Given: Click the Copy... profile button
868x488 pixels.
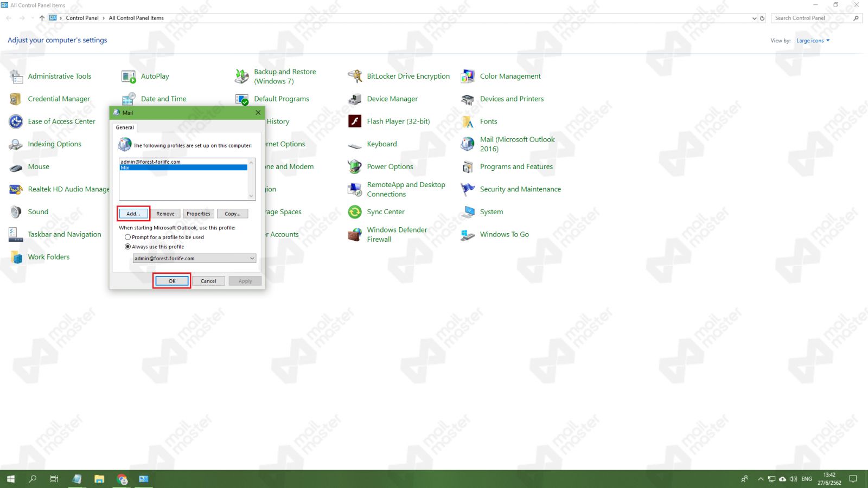Looking at the screenshot, I should [x=233, y=214].
